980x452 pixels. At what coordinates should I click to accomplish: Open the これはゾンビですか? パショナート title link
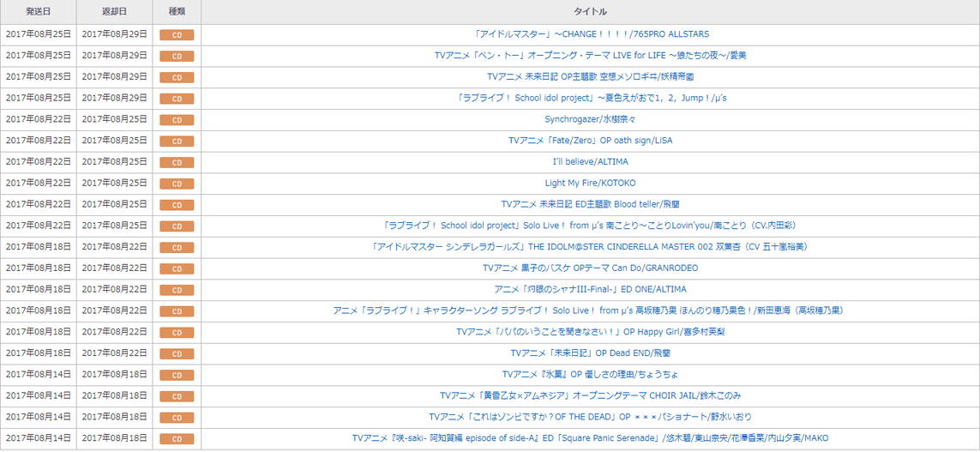pyautogui.click(x=590, y=416)
